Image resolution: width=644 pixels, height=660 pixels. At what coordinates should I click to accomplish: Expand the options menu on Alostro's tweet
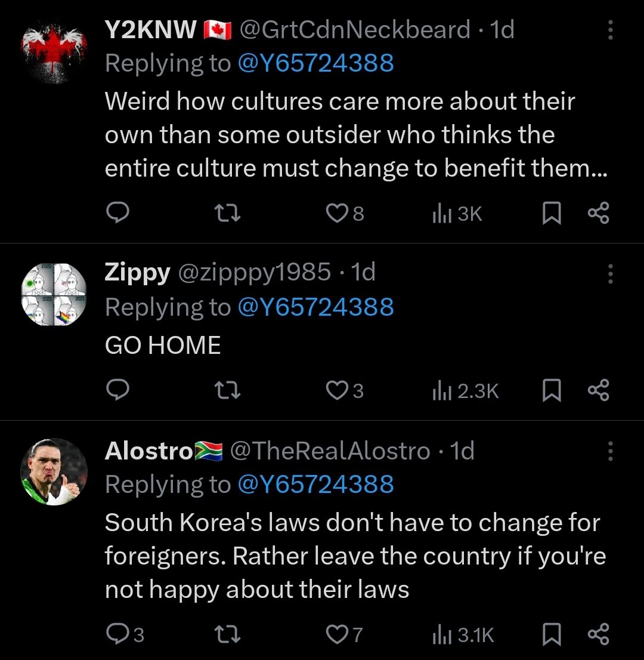[x=610, y=452]
